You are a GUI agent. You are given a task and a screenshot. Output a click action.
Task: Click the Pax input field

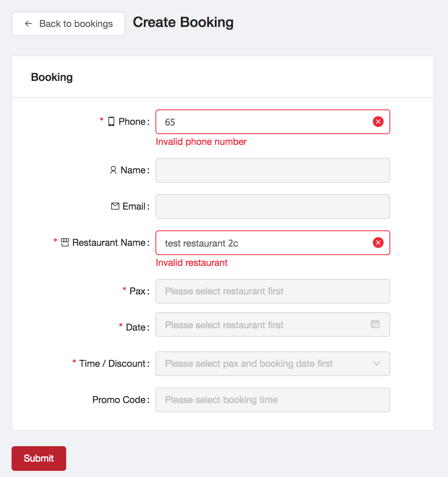[273, 291]
